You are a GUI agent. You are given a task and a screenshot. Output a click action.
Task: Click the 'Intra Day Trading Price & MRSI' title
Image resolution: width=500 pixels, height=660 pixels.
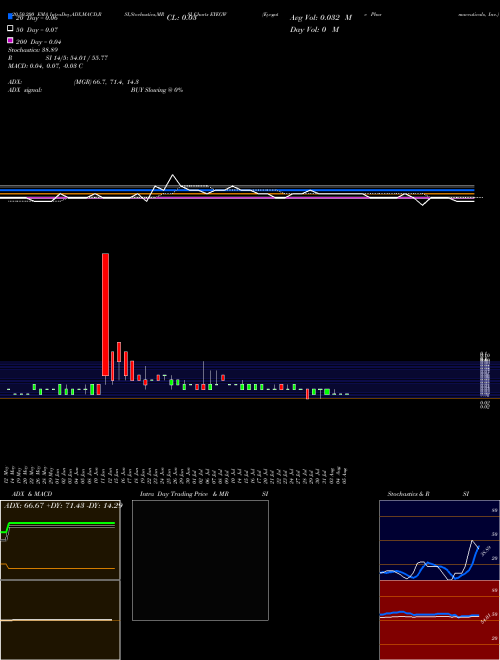pyautogui.click(x=204, y=494)
